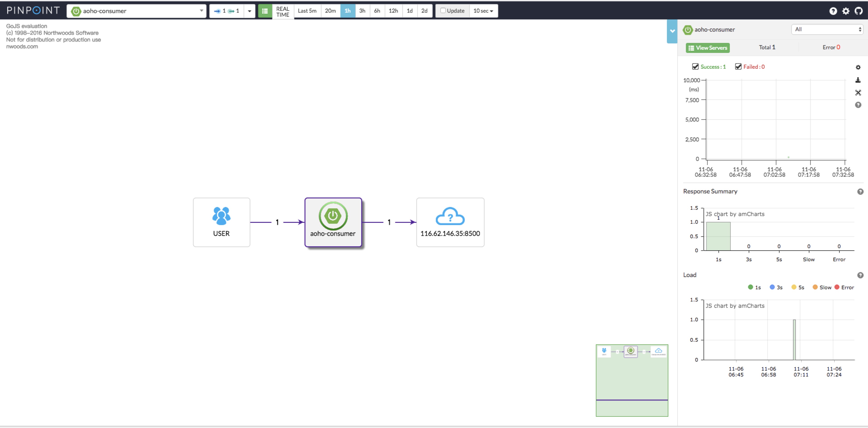
Task: Open the All agent filter dropdown
Action: pyautogui.click(x=827, y=29)
